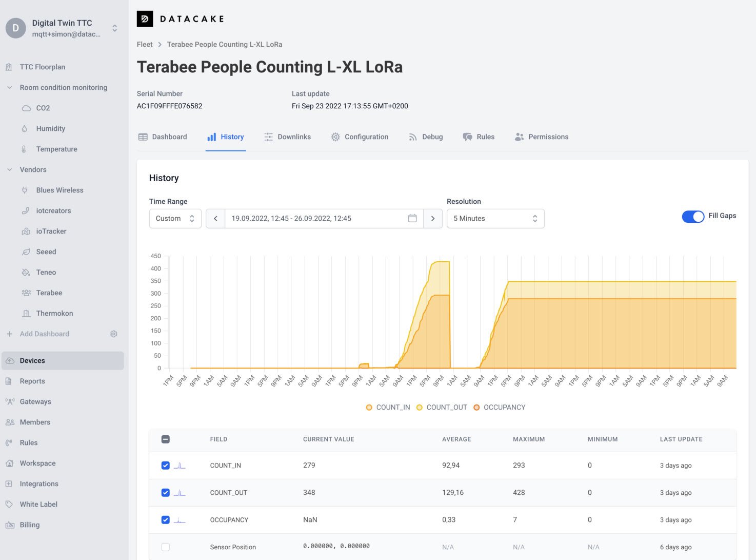Screen dimensions: 756x560
Task: Click the Devices cloud icon
Action: pos(10,361)
